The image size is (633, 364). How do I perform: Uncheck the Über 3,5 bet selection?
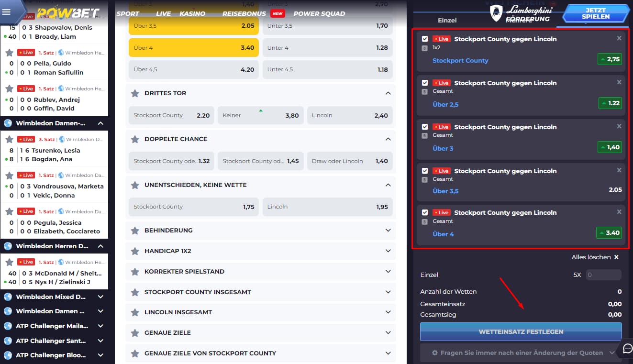tap(425, 171)
